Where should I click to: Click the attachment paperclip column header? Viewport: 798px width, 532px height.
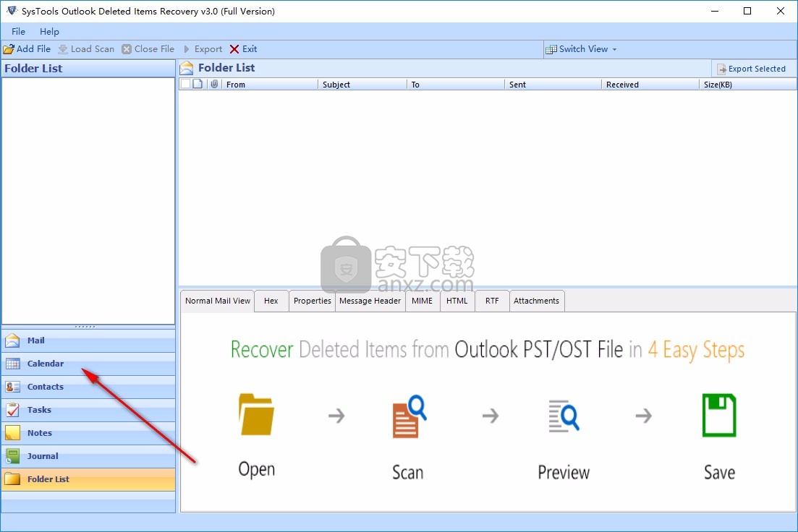point(214,84)
